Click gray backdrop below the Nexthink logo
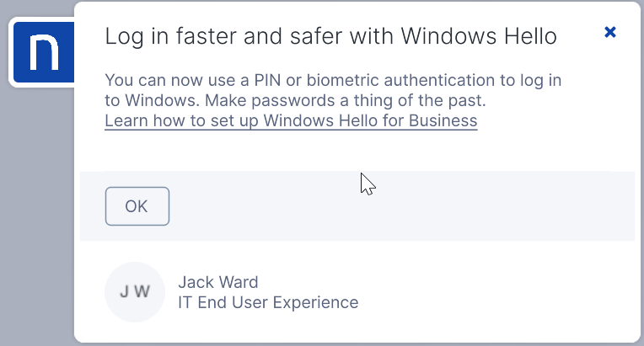 [38, 210]
